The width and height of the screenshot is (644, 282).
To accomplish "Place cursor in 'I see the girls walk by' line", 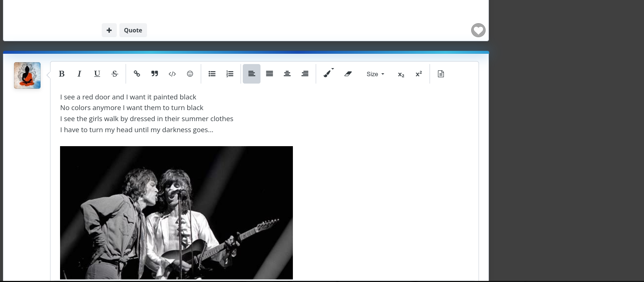I will click(x=147, y=119).
